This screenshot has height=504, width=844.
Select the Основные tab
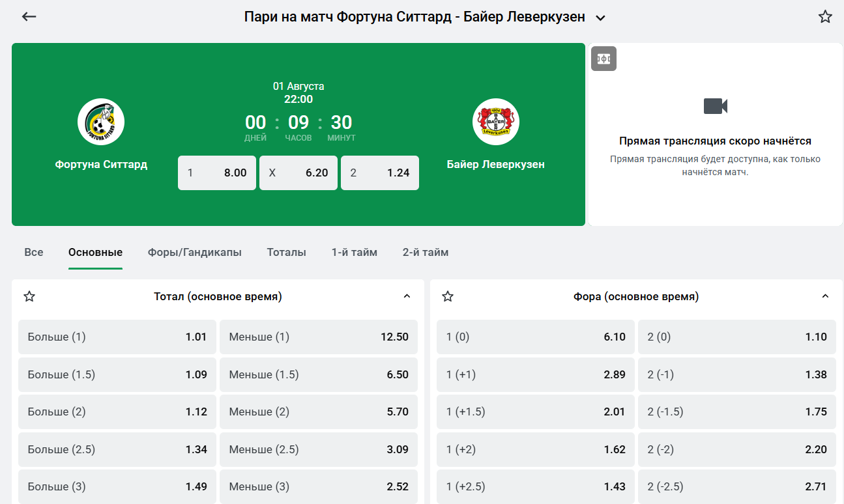[x=95, y=252]
